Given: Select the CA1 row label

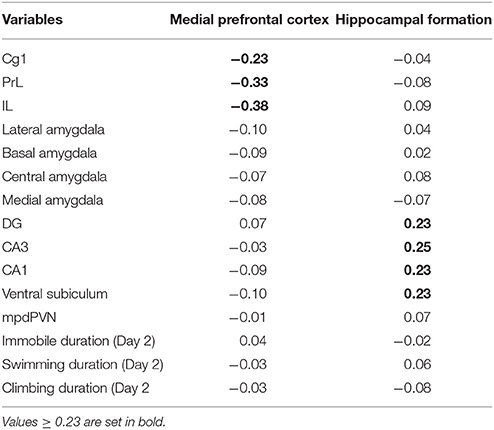Looking at the screenshot, I should point(15,270).
